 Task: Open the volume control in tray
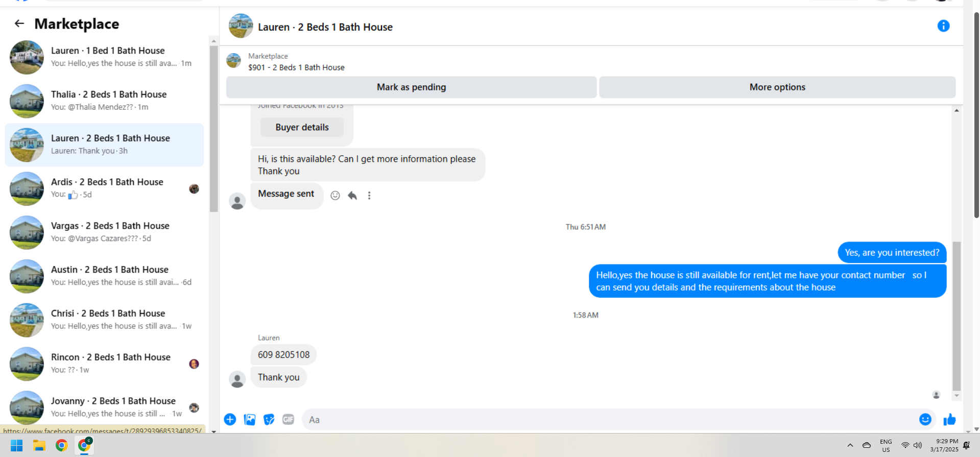point(918,445)
